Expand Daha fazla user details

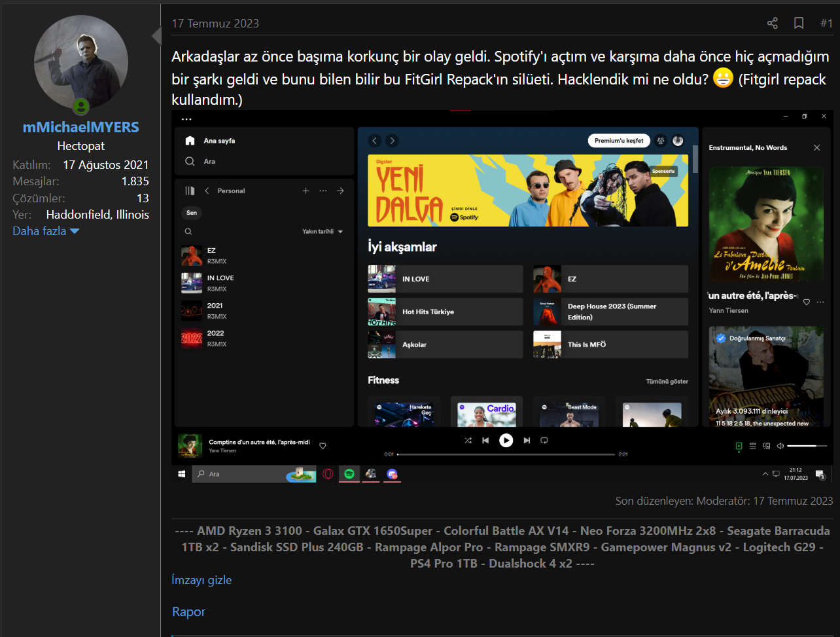tap(46, 231)
